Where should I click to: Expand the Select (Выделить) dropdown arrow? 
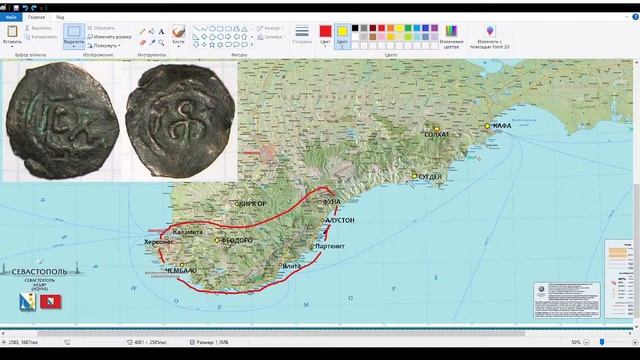tap(74, 47)
